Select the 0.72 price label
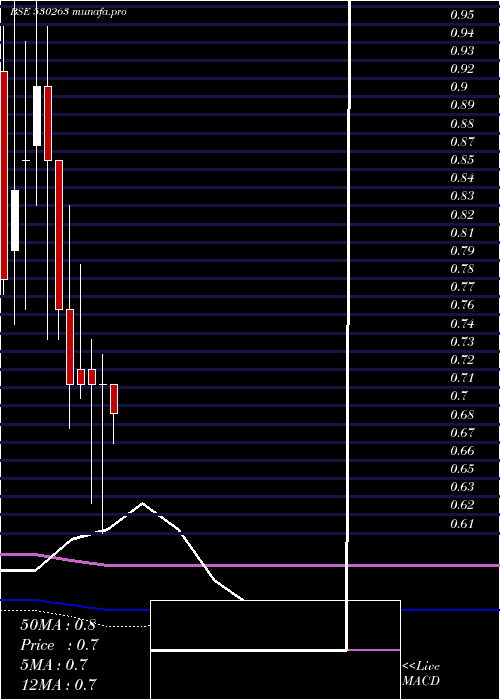500x700 pixels. point(462,360)
